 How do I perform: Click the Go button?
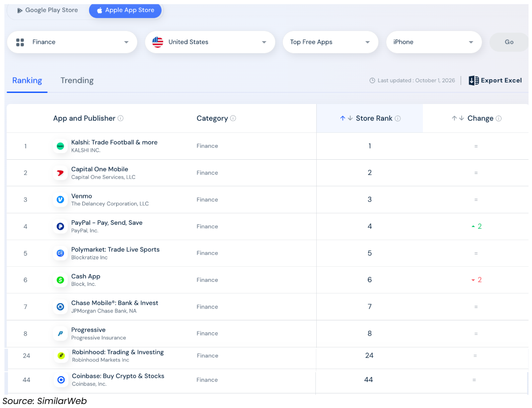509,42
